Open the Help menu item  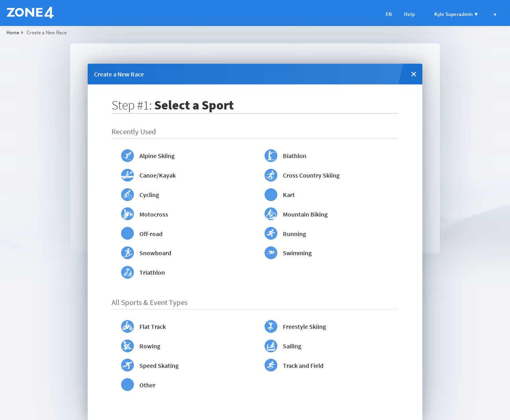[x=409, y=14]
